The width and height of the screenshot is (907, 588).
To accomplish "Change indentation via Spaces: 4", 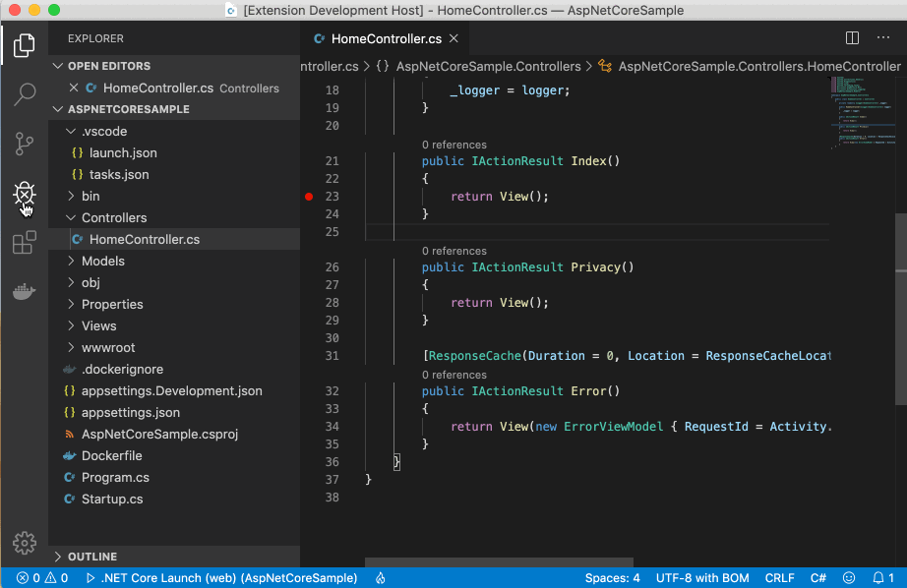I will [612, 577].
